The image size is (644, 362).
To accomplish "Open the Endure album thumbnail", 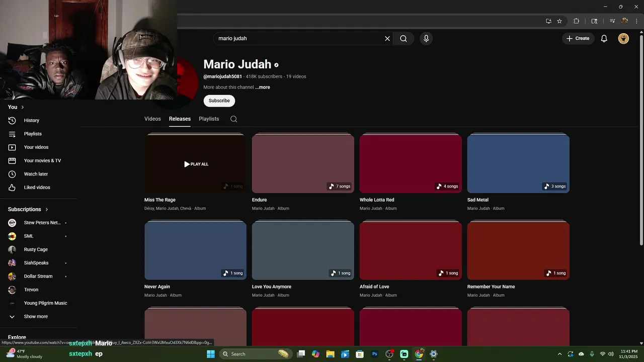I will coord(303,163).
